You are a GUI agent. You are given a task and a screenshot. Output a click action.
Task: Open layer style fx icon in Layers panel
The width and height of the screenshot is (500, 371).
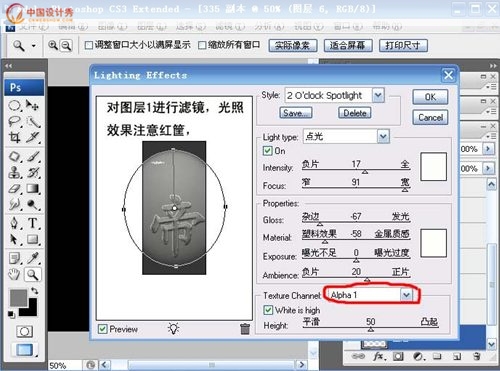(378, 356)
